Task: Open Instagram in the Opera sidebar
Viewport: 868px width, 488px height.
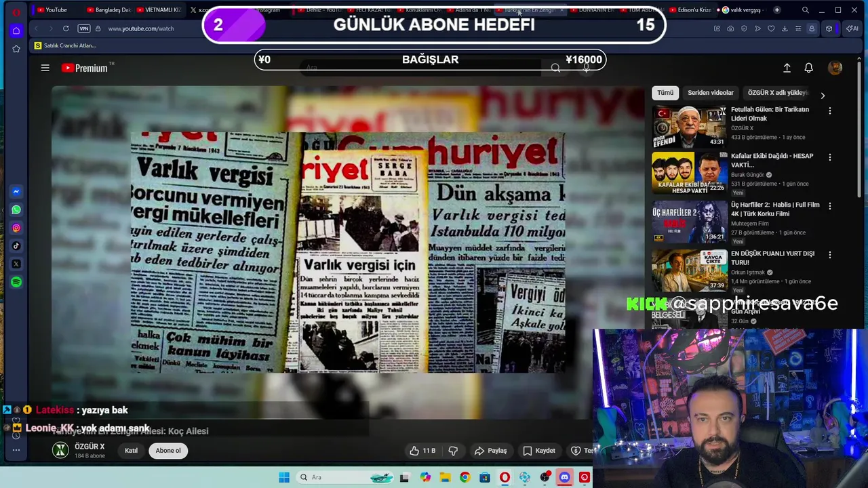Action: click(x=16, y=228)
